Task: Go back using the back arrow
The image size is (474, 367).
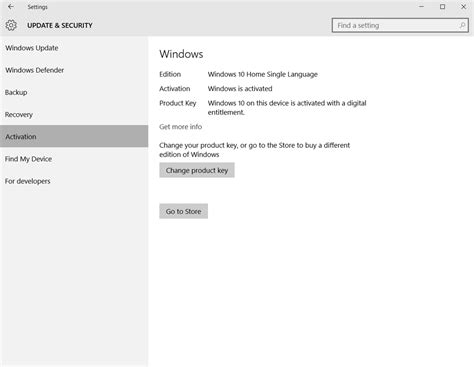Action: point(11,7)
